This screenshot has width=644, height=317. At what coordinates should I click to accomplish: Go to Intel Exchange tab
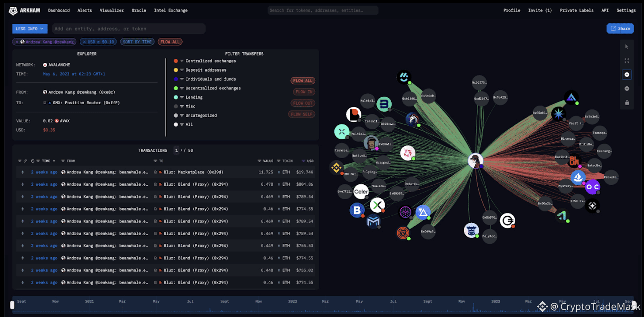(171, 10)
